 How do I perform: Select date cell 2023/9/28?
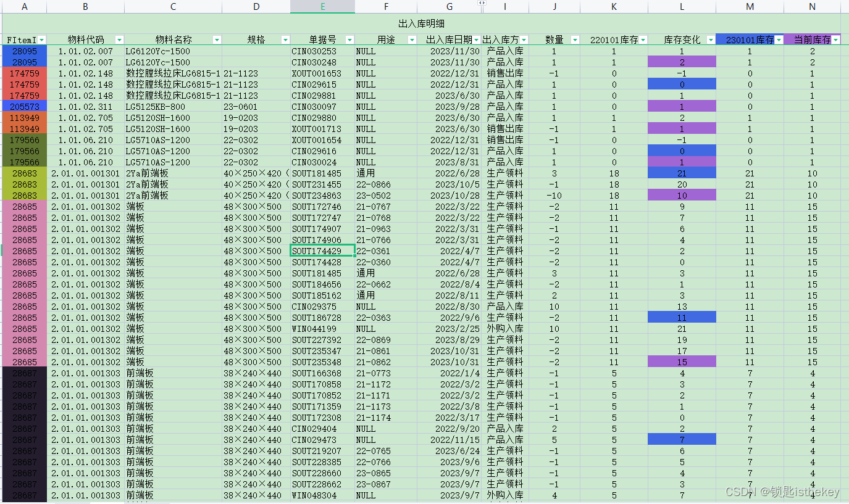449,107
